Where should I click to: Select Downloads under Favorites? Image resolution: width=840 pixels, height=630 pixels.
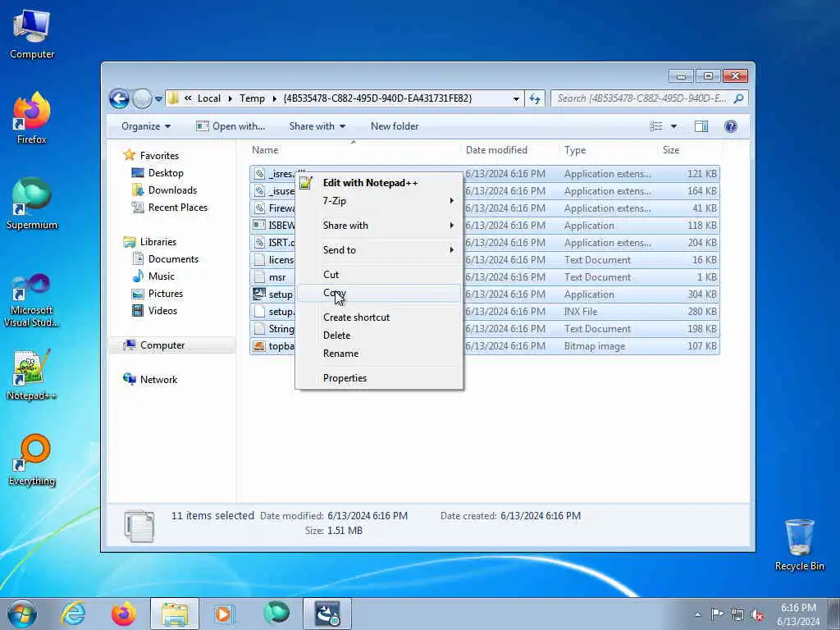[x=172, y=190]
